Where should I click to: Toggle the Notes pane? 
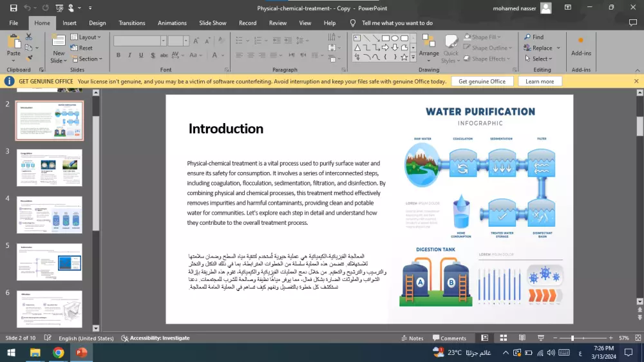(412, 338)
